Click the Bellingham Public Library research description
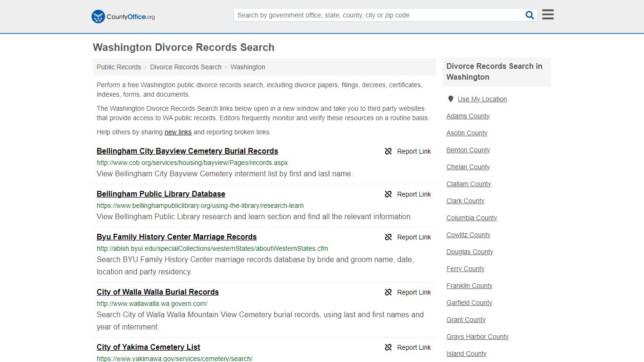644x362 pixels. click(255, 216)
